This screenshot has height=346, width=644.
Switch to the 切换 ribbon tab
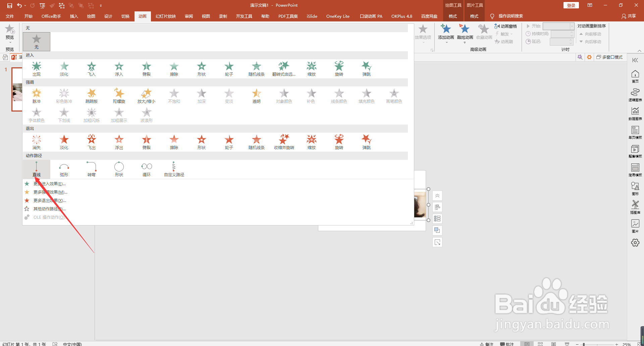(125, 16)
